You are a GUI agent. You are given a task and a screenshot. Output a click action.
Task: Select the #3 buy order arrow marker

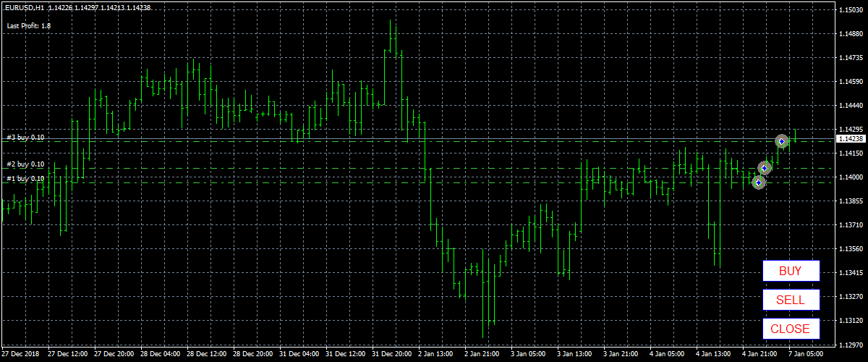[x=781, y=141]
